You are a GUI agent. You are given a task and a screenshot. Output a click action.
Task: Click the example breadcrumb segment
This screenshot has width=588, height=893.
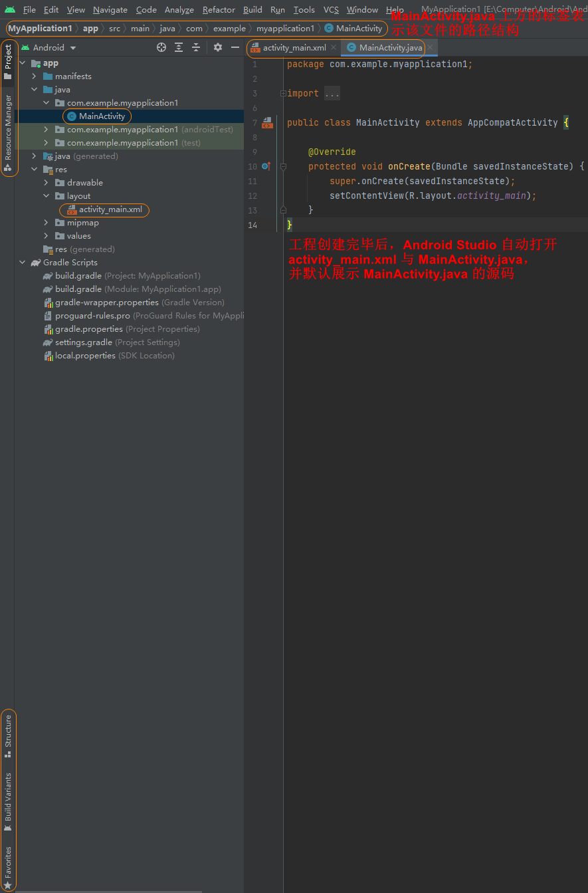pos(229,29)
